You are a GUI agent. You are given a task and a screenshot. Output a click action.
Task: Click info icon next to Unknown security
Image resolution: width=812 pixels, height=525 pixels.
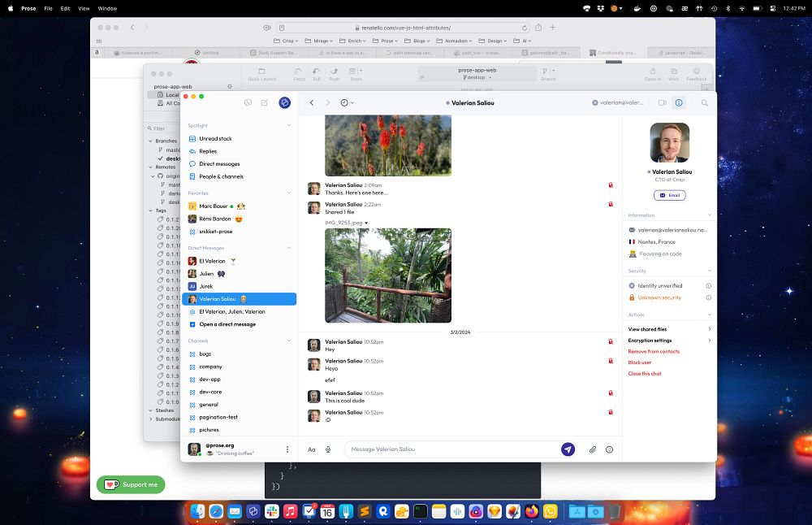pos(708,297)
